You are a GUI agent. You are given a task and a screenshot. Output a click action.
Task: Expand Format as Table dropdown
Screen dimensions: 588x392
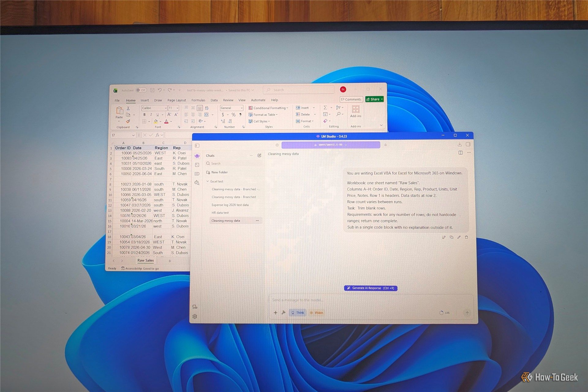pos(263,115)
